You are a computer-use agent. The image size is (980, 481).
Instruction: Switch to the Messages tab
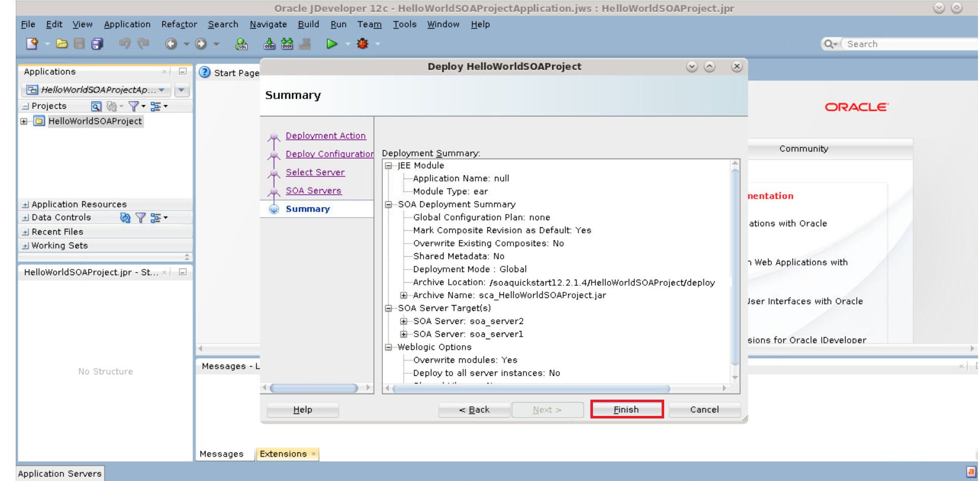221,454
